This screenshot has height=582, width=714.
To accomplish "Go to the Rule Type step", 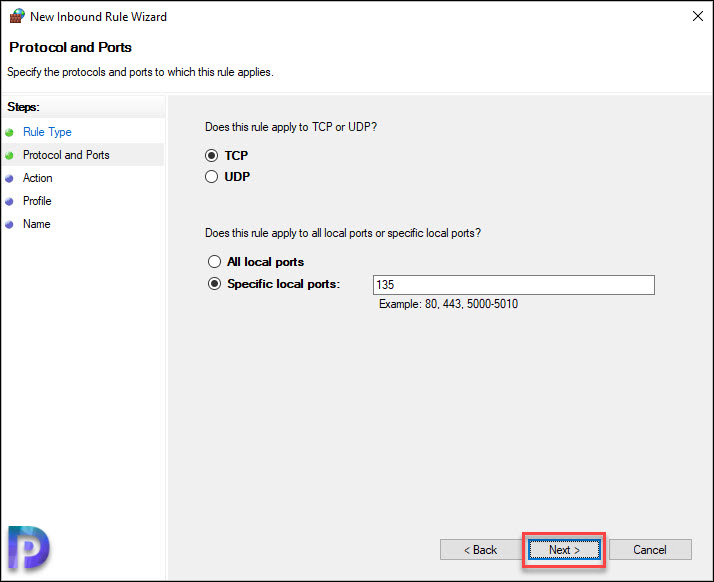I will [47, 132].
